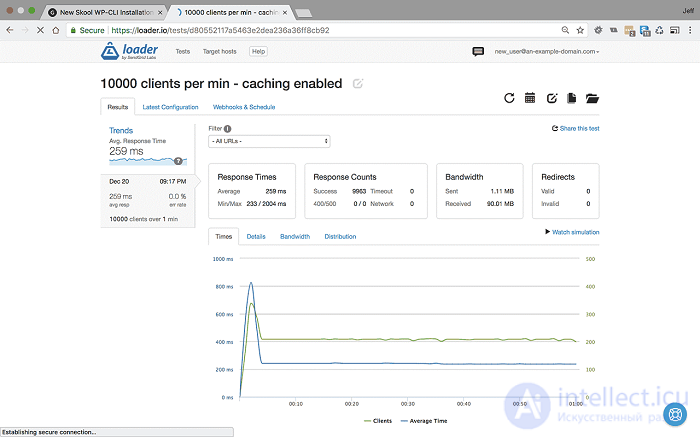Screen dimensions: 700x437
Task: Select the Dec 20 09:17 PM test run
Action: pyautogui.click(x=148, y=201)
